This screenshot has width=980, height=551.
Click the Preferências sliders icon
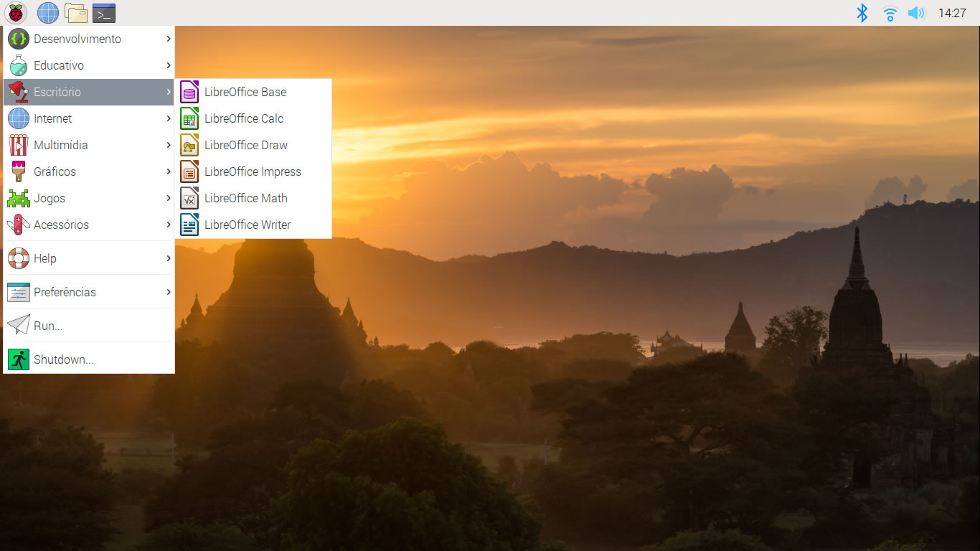pyautogui.click(x=19, y=292)
